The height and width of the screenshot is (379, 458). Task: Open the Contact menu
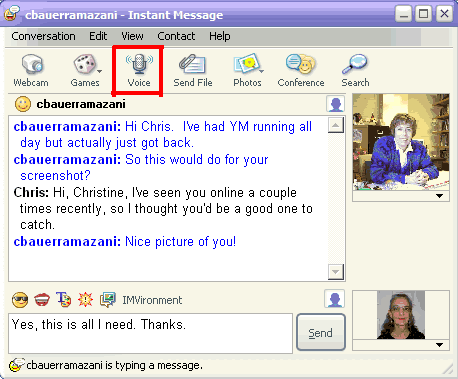pyautogui.click(x=176, y=36)
